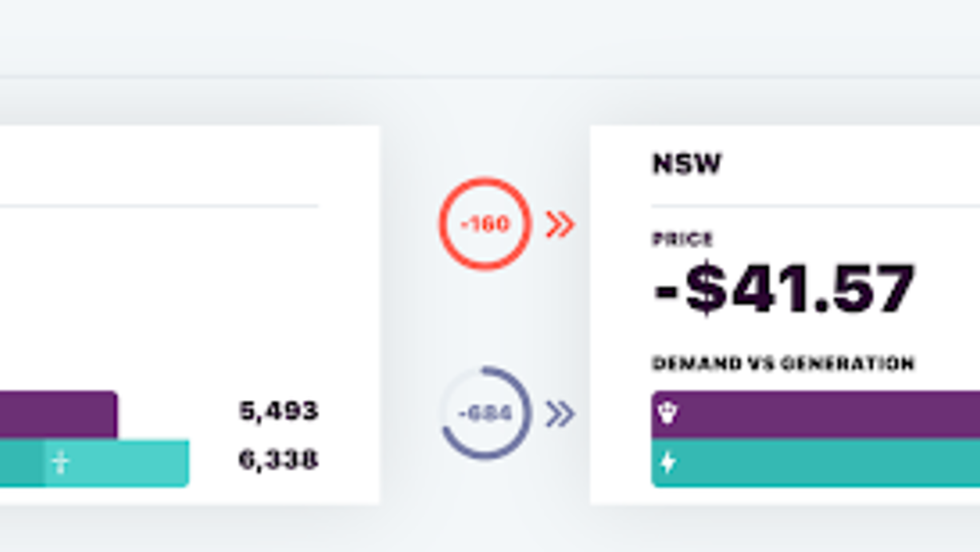Click the red double-chevron arrows beside -160
The image size is (980, 552).
click(x=560, y=225)
